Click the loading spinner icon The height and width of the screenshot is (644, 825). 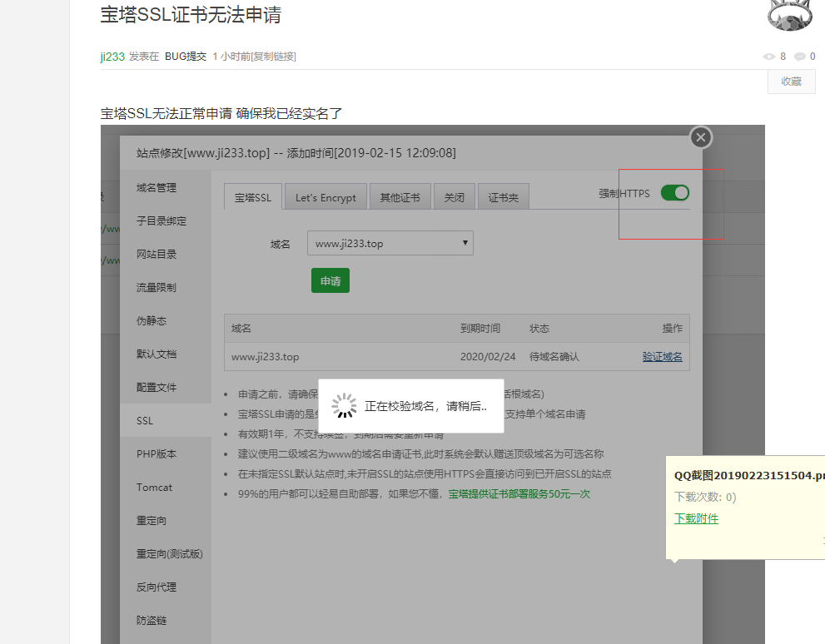tap(344, 405)
